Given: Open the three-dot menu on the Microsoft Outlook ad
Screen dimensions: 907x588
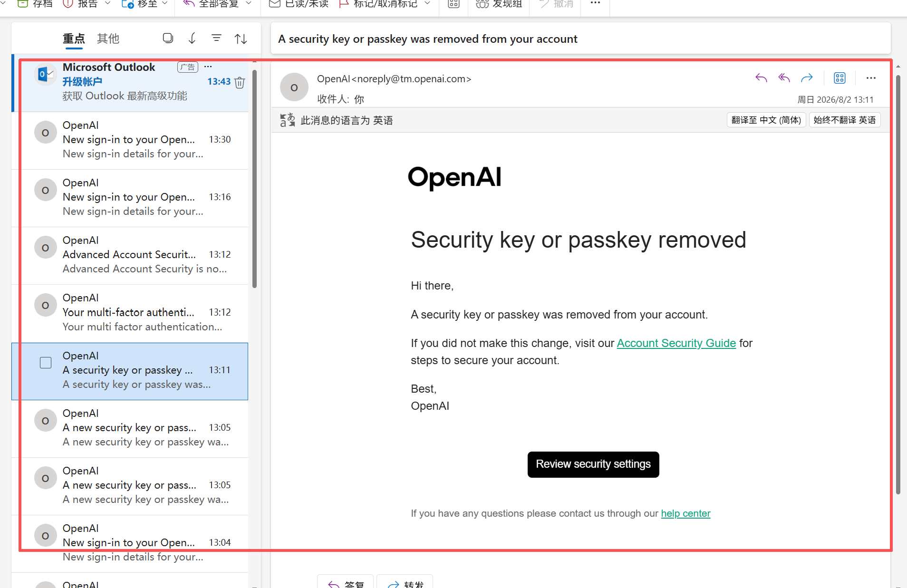Looking at the screenshot, I should [208, 67].
